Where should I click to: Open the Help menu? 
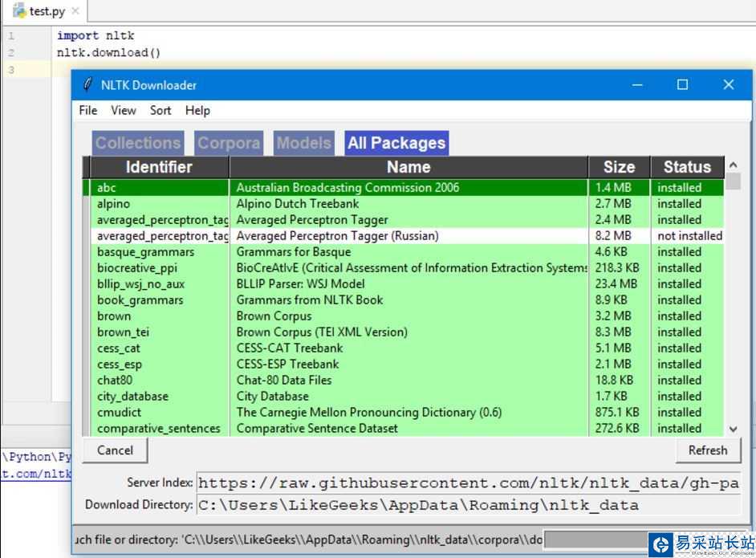click(x=197, y=111)
